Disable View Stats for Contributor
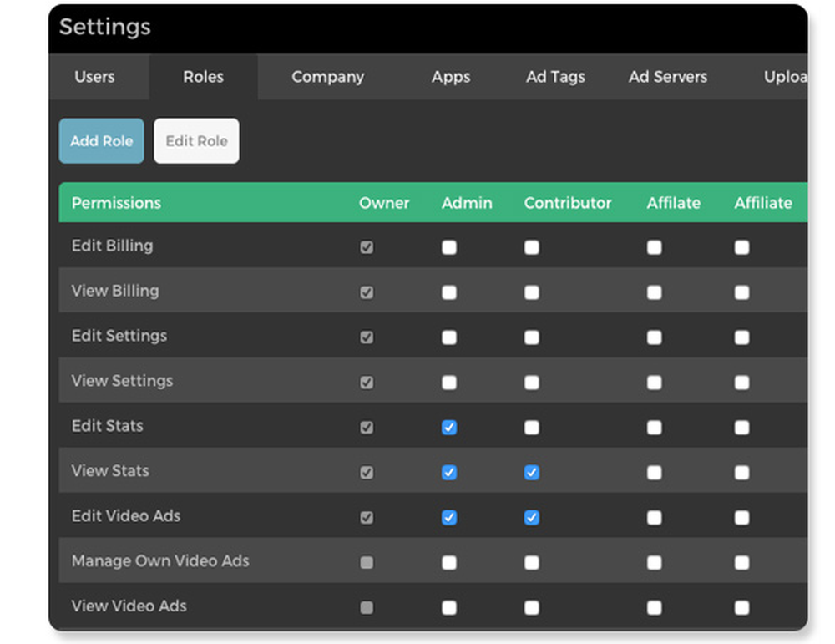The width and height of the screenshot is (835, 644). coord(532,472)
